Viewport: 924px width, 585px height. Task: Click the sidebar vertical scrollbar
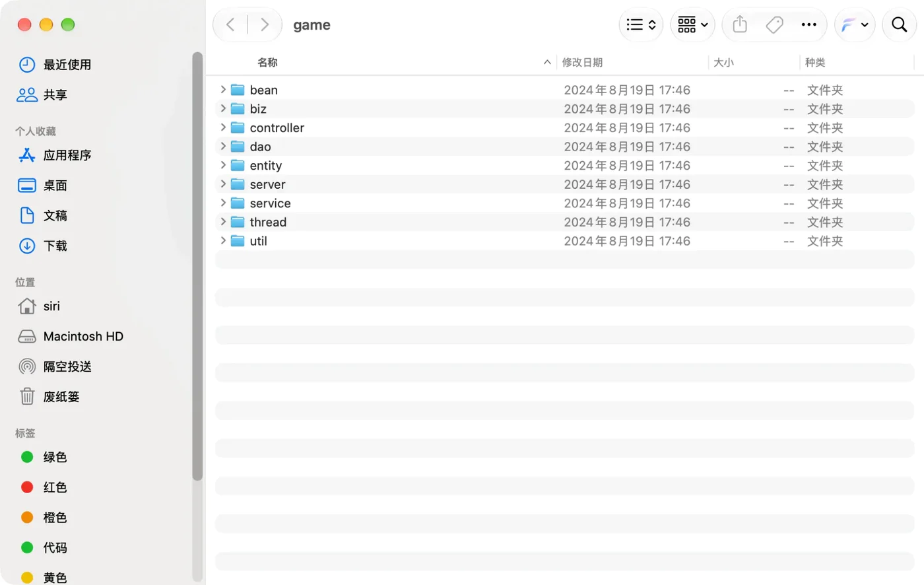(x=197, y=266)
